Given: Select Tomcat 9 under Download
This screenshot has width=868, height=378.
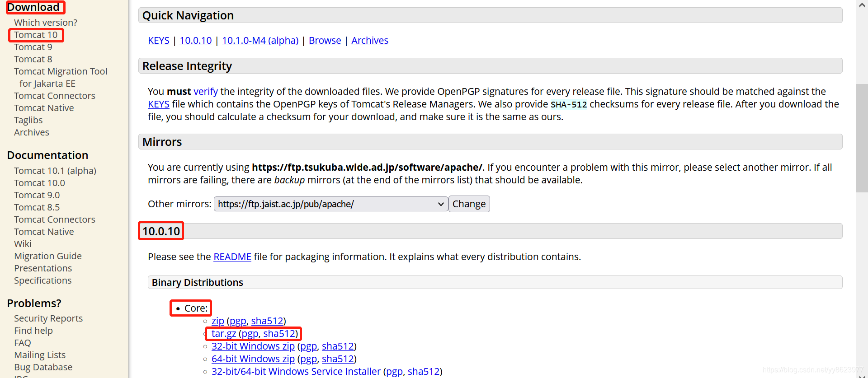Looking at the screenshot, I should click(33, 47).
